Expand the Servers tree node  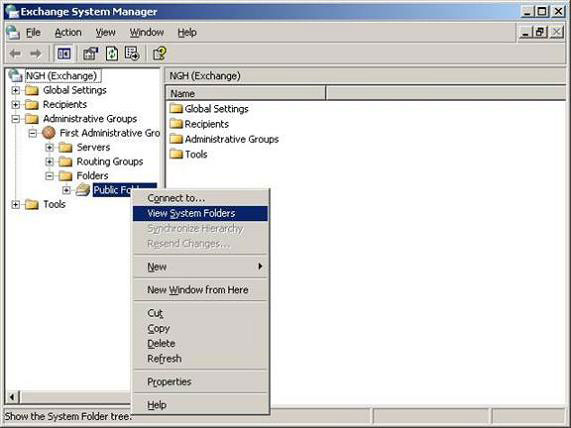click(x=50, y=148)
